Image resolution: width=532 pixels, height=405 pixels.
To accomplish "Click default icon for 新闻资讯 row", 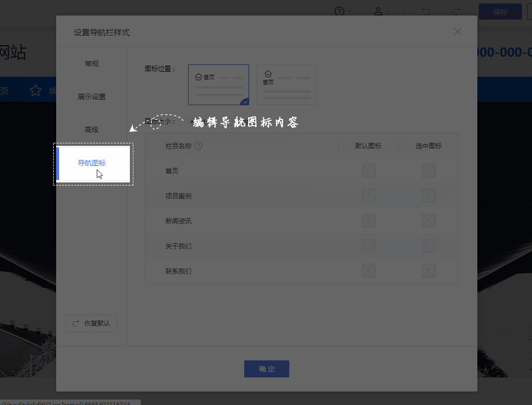I will click(x=369, y=221).
